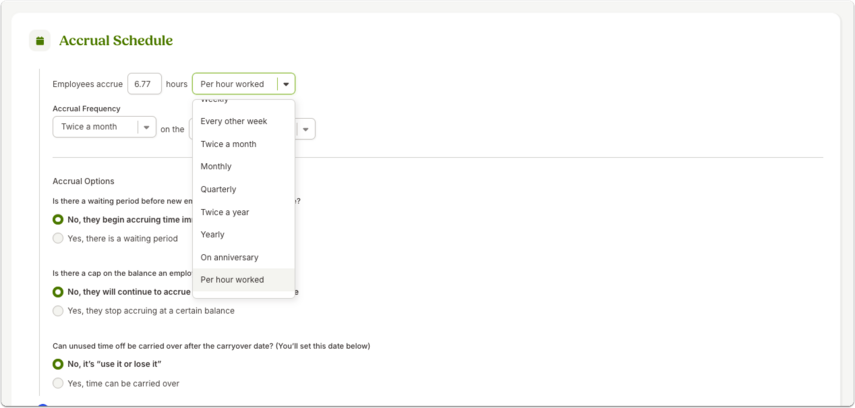
Task: Click the hours amount field showing 6.77
Action: pyautogui.click(x=144, y=84)
